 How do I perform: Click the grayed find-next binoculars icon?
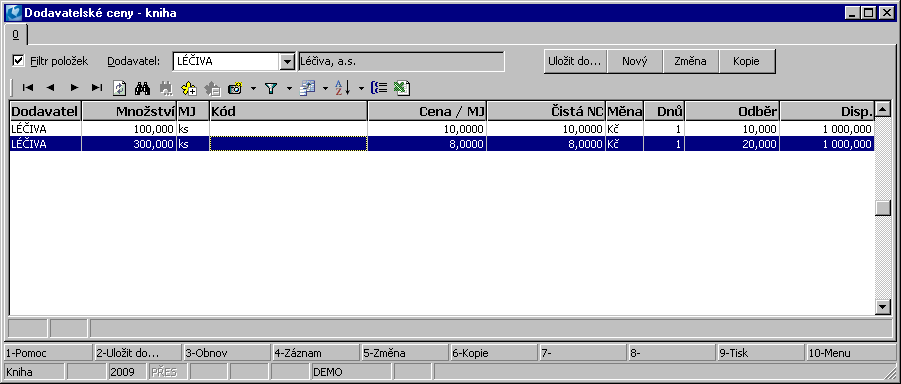pyautogui.click(x=166, y=88)
